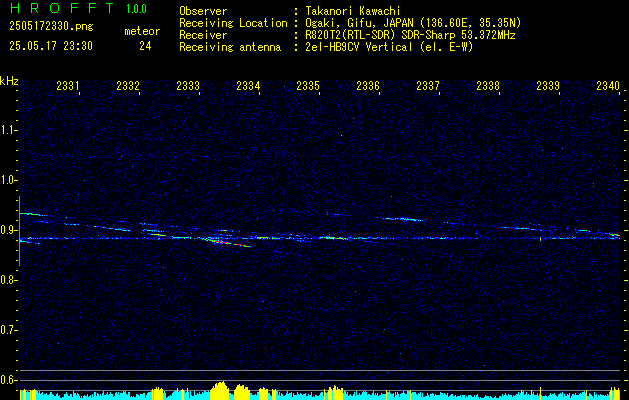Viewport: 629px width, 400px height.
Task: Click the date stamp 25.05.17 23:30
Action: [51, 46]
